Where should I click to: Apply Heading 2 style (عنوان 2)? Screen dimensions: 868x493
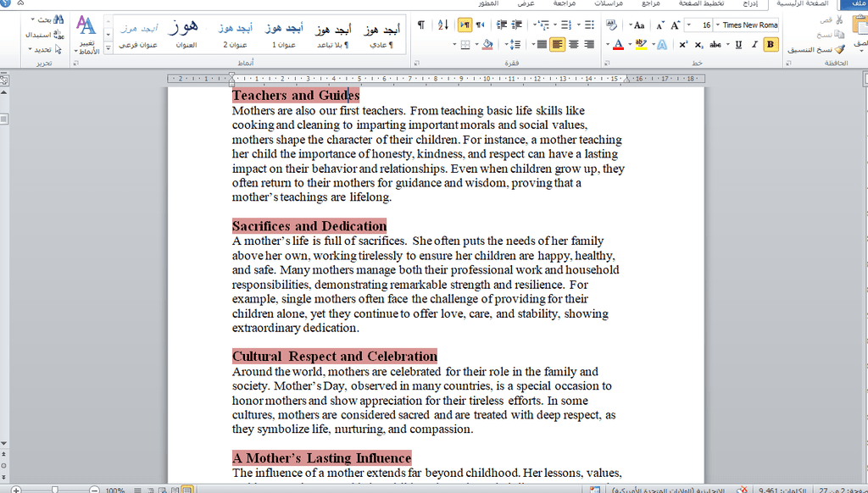pyautogui.click(x=236, y=35)
